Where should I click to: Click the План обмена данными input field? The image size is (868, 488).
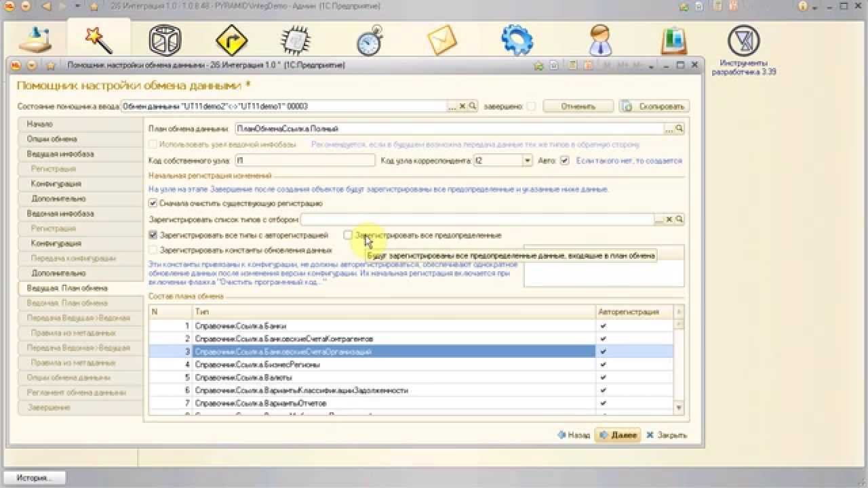point(449,128)
